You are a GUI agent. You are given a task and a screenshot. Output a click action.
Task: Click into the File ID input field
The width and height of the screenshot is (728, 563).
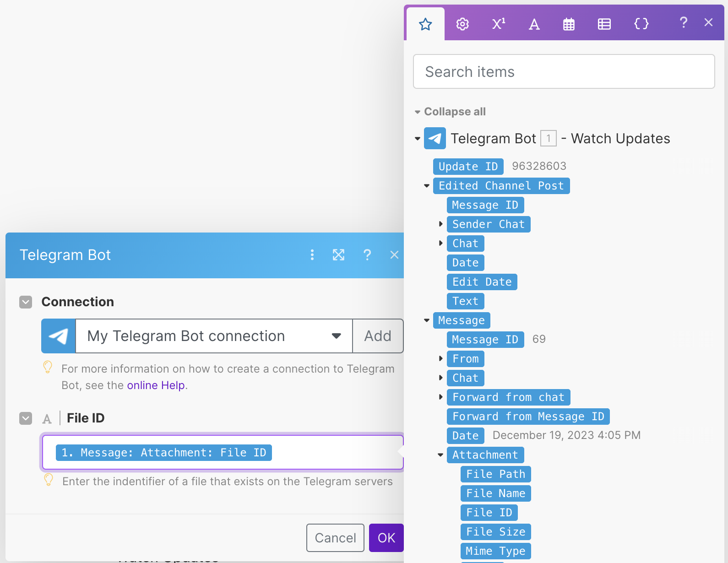[223, 453]
